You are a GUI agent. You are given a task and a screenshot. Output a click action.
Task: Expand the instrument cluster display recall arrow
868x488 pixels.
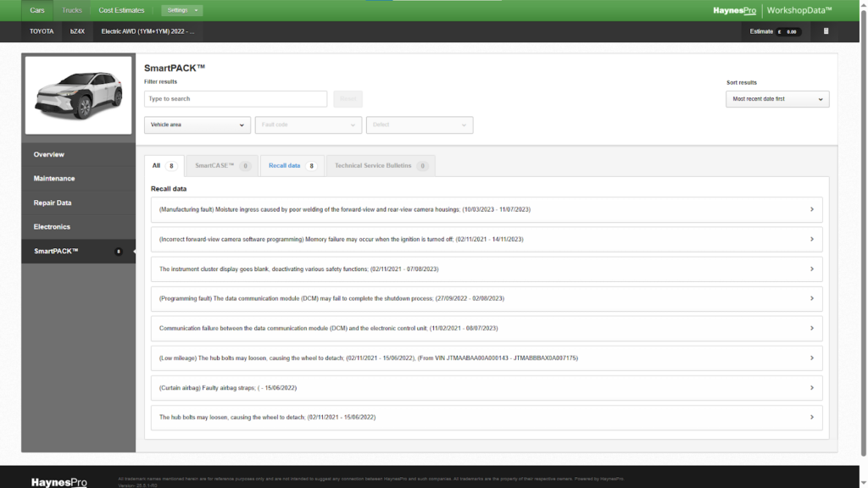click(811, 269)
